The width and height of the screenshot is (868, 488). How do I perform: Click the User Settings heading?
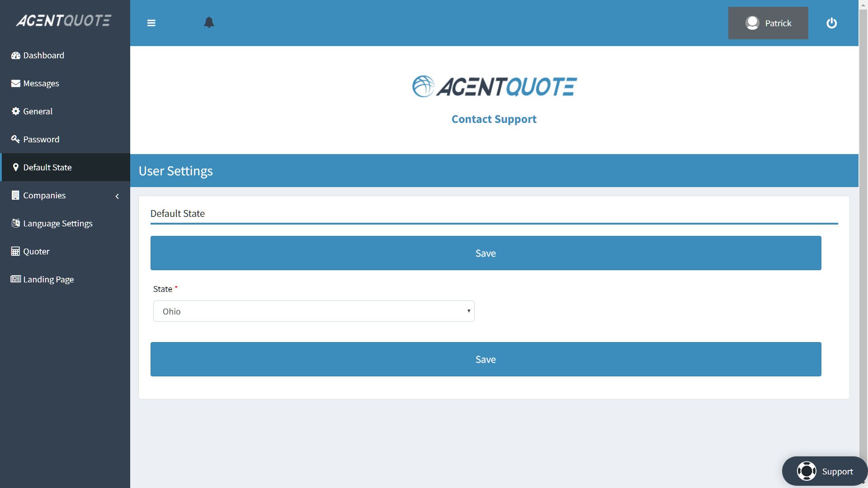pyautogui.click(x=175, y=171)
